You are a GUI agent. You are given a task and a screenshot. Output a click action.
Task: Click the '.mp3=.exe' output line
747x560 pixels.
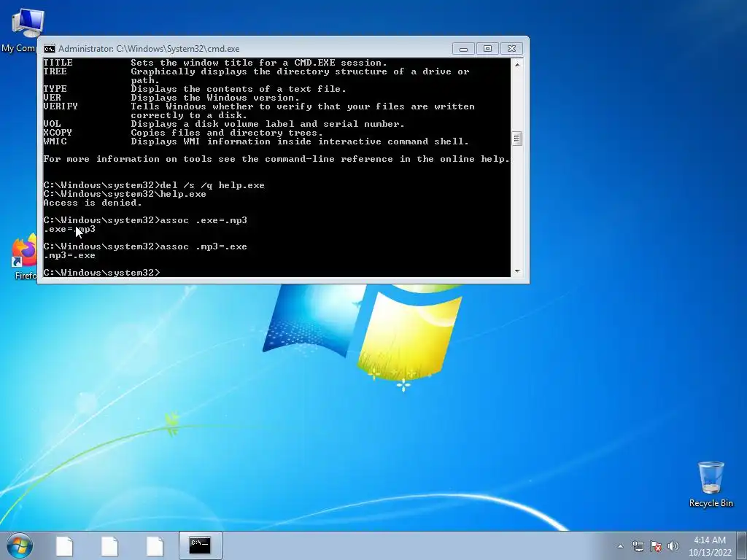(69, 255)
